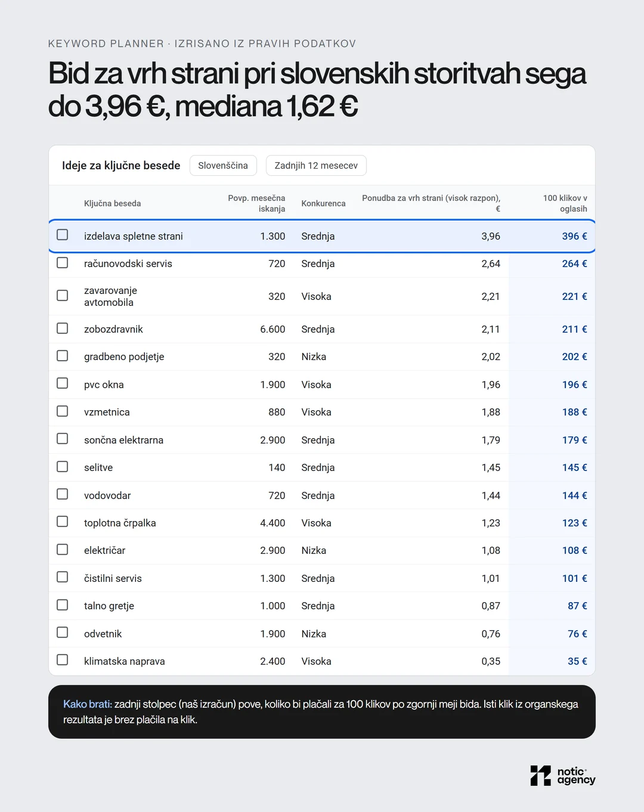Click the 264 € cost value
Image resolution: width=644 pixels, height=812 pixels.
click(574, 264)
